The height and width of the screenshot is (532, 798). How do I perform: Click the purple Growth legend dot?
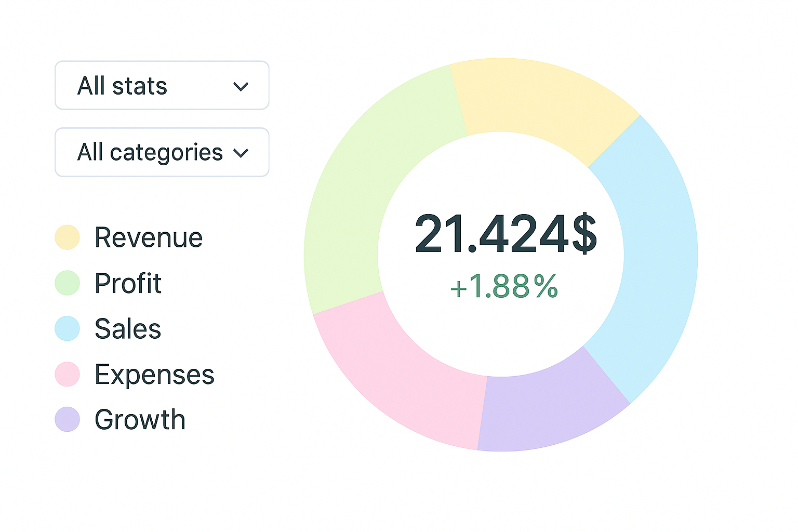coord(68,419)
